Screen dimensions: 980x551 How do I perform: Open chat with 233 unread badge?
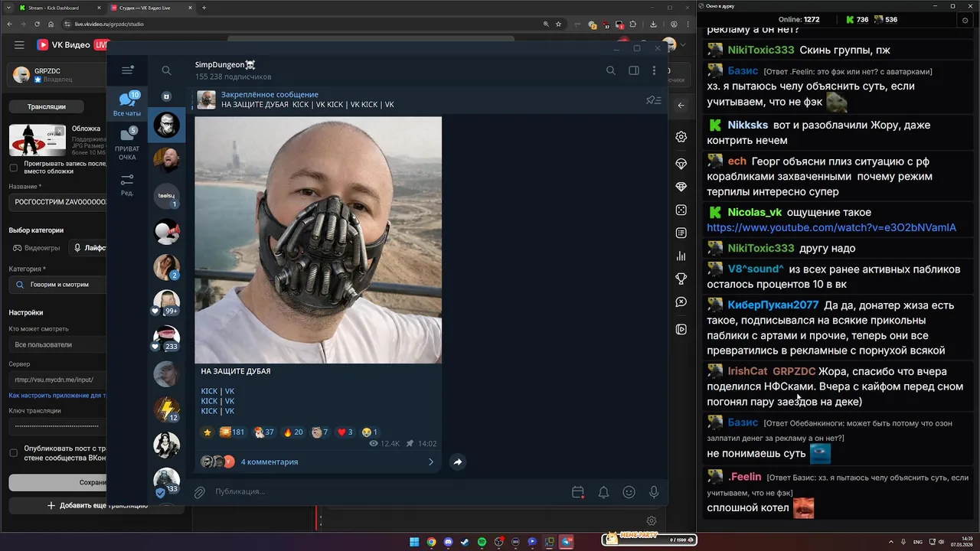167,338
